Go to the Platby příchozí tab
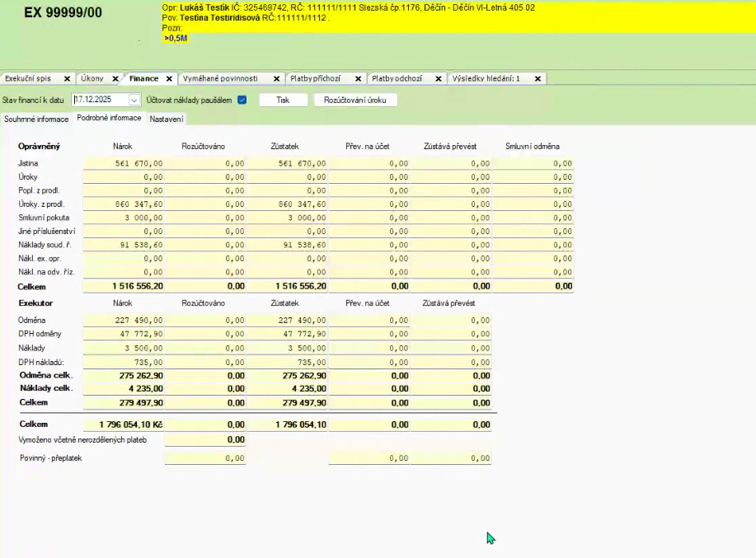This screenshot has height=558, width=756. (317, 78)
